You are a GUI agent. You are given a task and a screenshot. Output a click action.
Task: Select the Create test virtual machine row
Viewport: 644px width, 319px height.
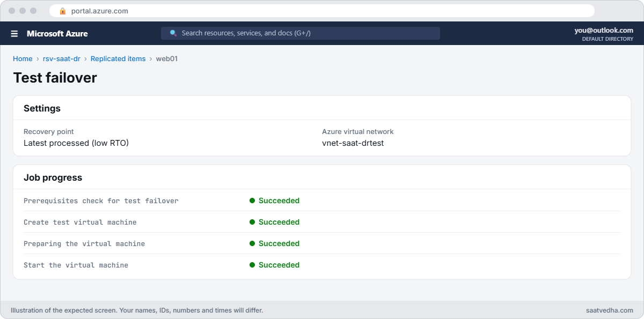point(322,222)
